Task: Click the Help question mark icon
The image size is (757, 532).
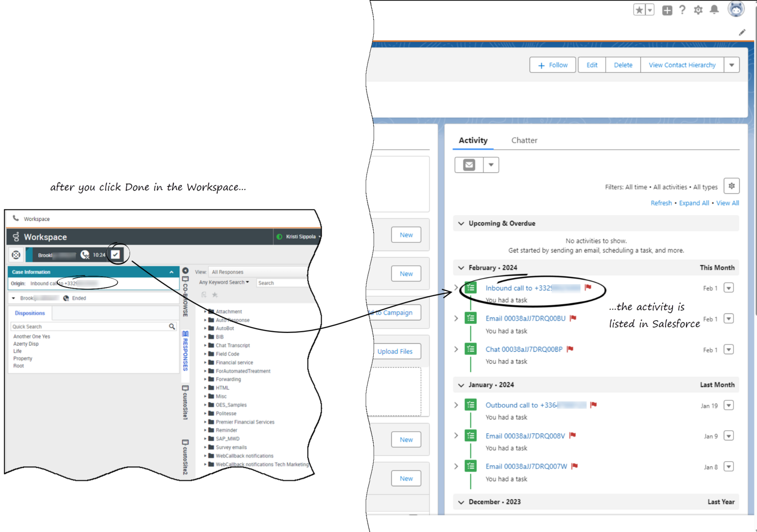Action: (x=682, y=10)
